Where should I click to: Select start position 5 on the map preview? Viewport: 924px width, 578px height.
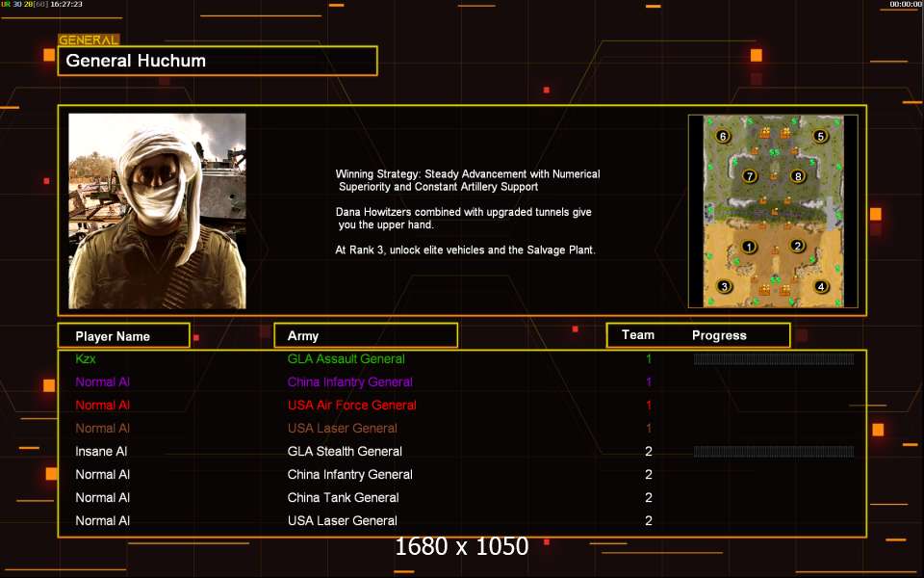pyautogui.click(x=820, y=136)
